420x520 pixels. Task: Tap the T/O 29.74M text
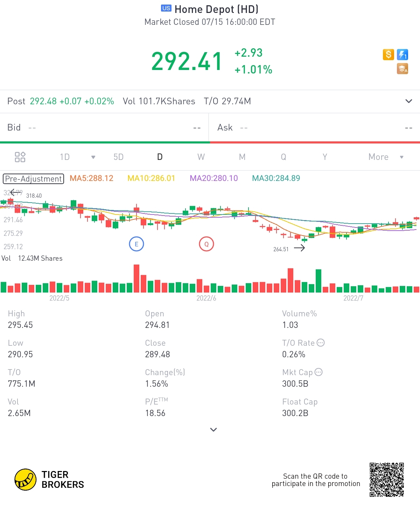(227, 101)
